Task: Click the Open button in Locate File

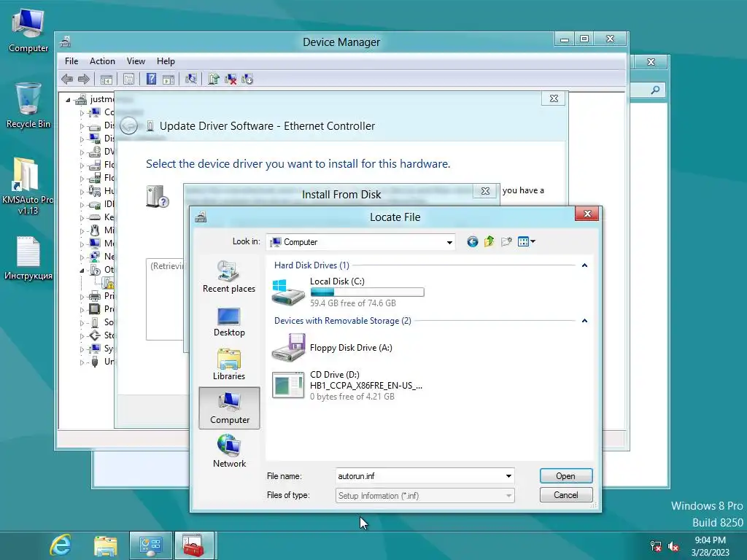Action: 566,475
